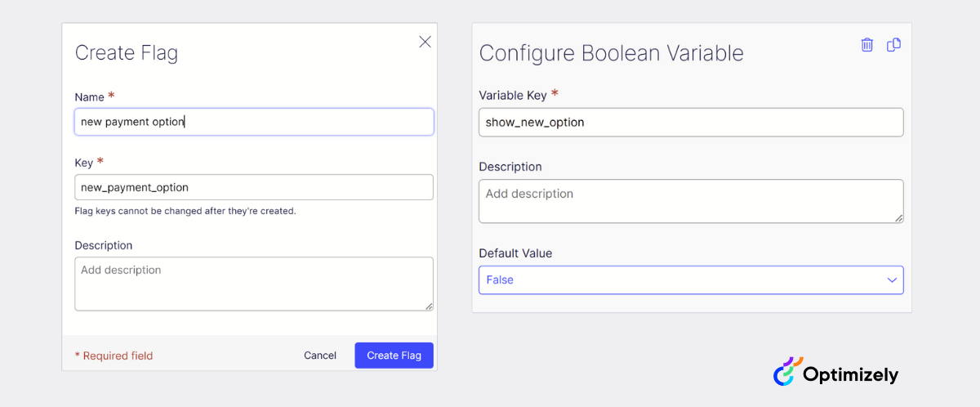Image resolution: width=980 pixels, height=407 pixels.
Task: Click the flag Name input field
Action: pyautogui.click(x=254, y=122)
